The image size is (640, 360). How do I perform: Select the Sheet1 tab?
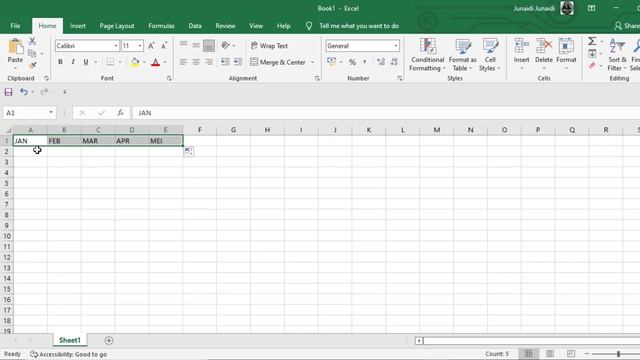[70, 340]
